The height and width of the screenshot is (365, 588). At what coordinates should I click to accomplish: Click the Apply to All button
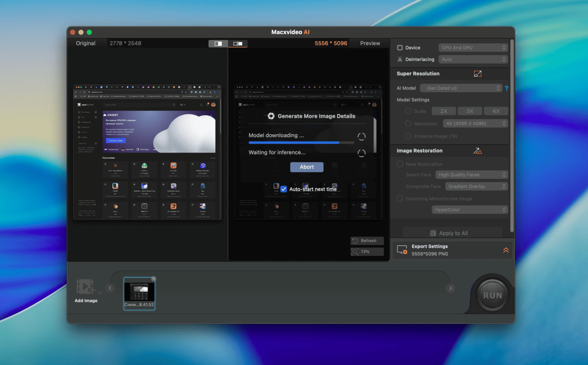point(452,233)
